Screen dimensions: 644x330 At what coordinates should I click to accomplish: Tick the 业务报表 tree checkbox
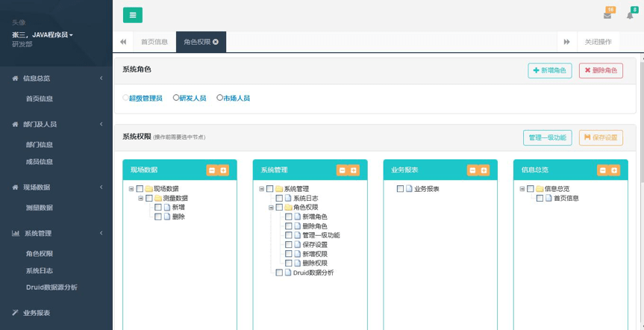(x=400, y=189)
